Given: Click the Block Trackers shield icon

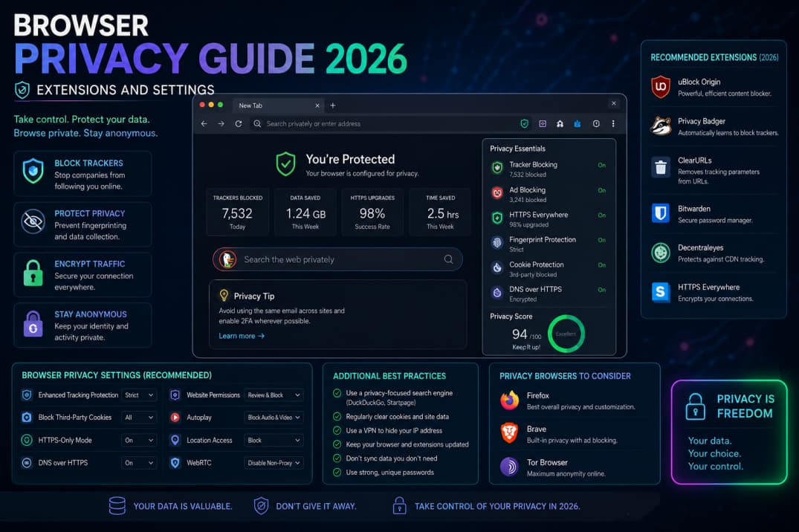Looking at the screenshot, I should click(33, 171).
